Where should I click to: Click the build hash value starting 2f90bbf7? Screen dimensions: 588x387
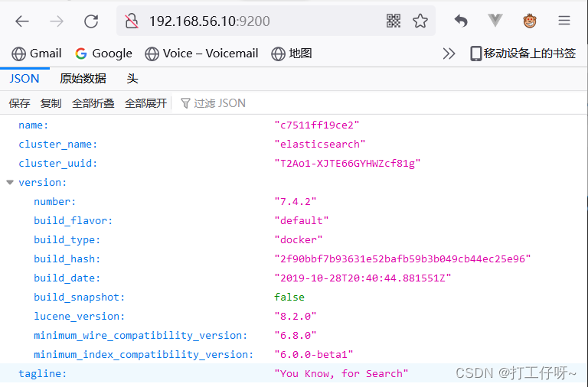403,259
